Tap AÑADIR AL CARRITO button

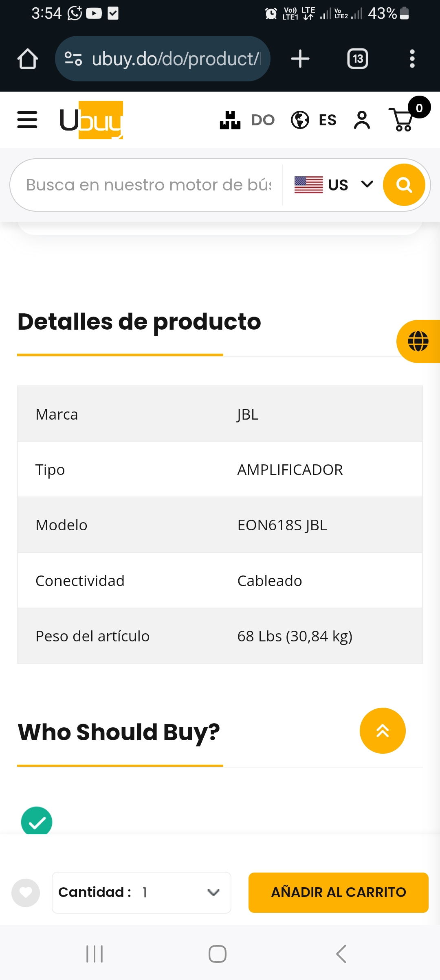tap(339, 892)
